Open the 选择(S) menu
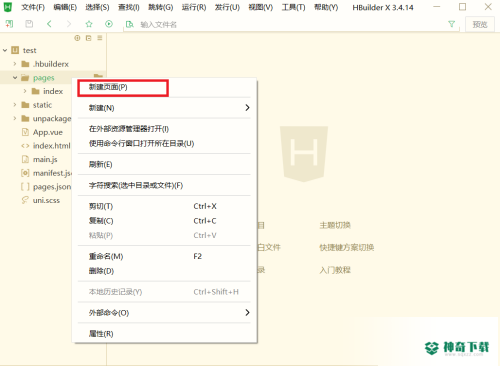Screen dimensions: 500x366 tap(97, 7)
